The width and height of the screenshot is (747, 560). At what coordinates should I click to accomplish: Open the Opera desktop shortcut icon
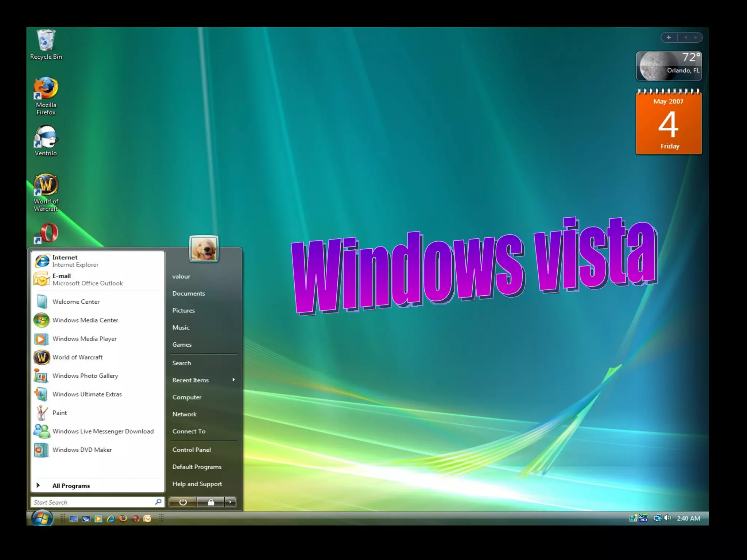pyautogui.click(x=46, y=233)
